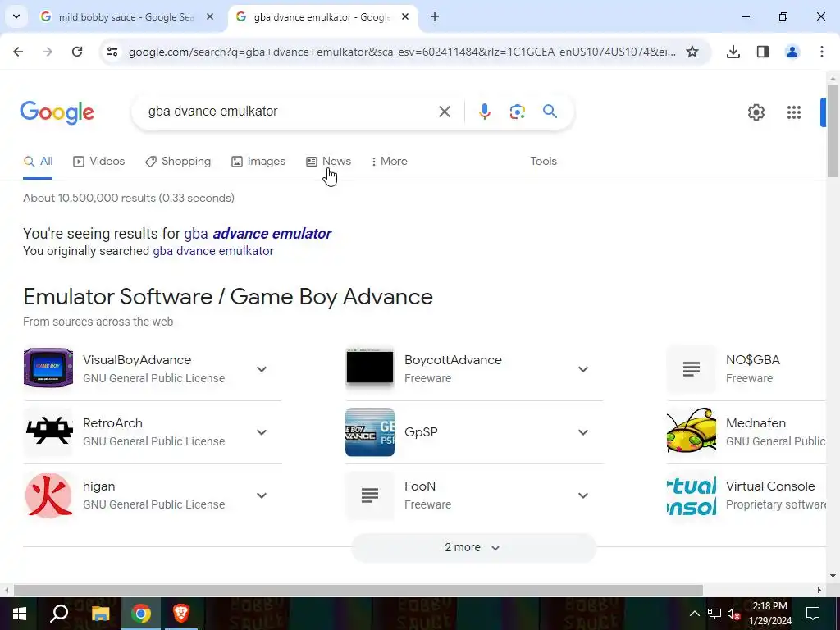Expand the VisualBoyAdvance entry

(262, 369)
